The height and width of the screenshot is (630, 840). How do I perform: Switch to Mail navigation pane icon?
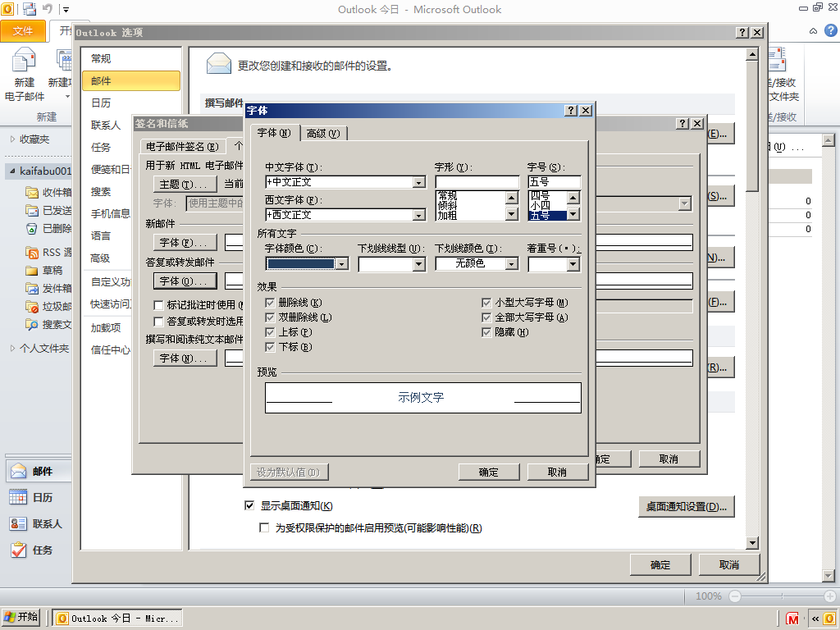point(18,471)
